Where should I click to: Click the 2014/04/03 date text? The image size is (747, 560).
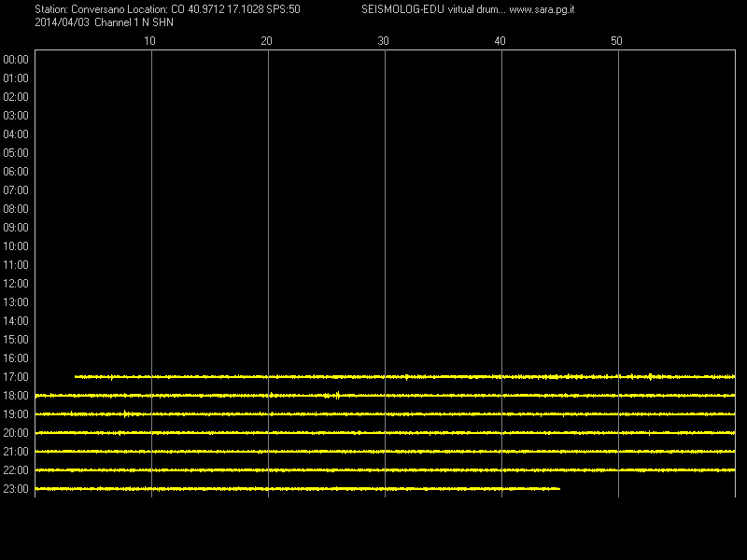(x=62, y=22)
